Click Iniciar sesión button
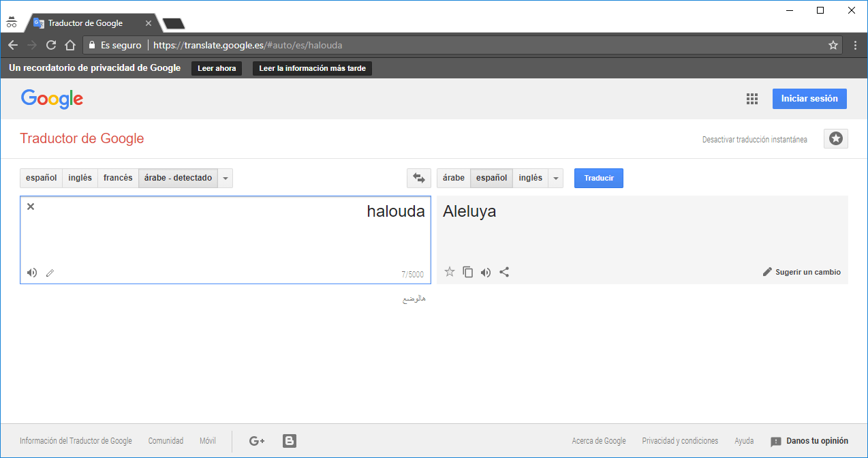The image size is (868, 458). click(x=809, y=99)
